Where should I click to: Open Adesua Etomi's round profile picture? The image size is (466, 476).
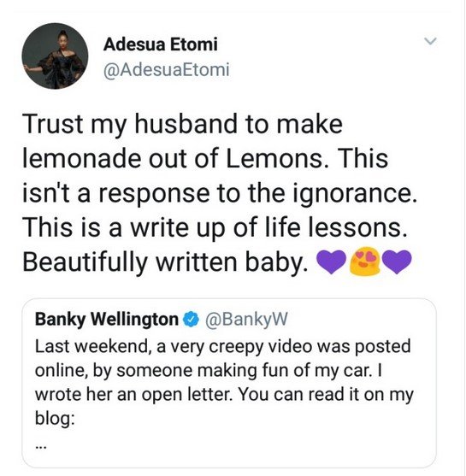(x=55, y=56)
